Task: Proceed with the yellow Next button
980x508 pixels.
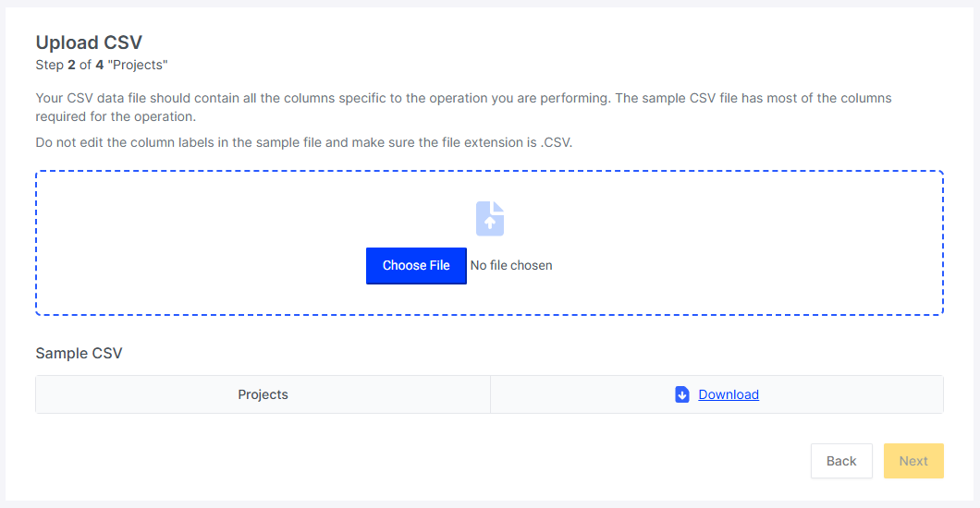Action: 913,461
